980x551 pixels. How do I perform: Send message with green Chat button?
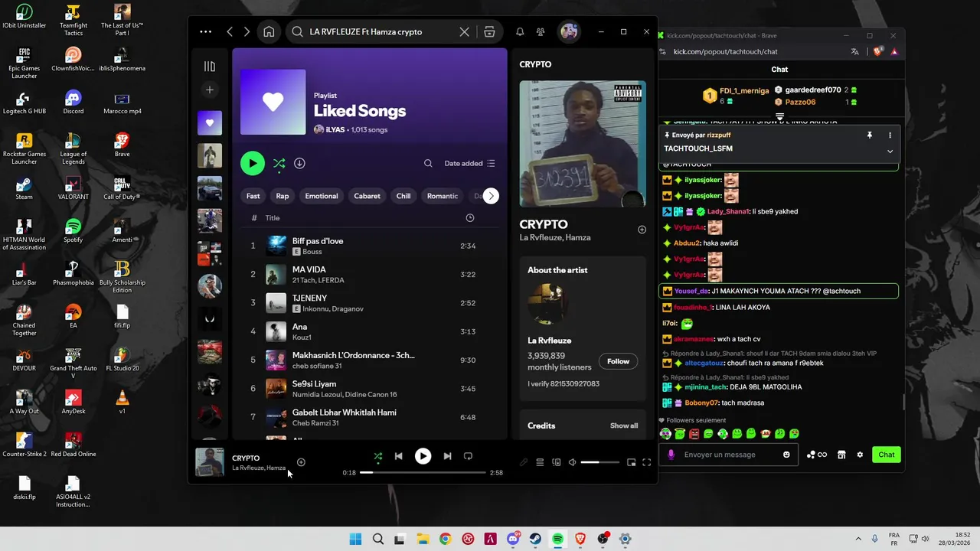tap(886, 455)
